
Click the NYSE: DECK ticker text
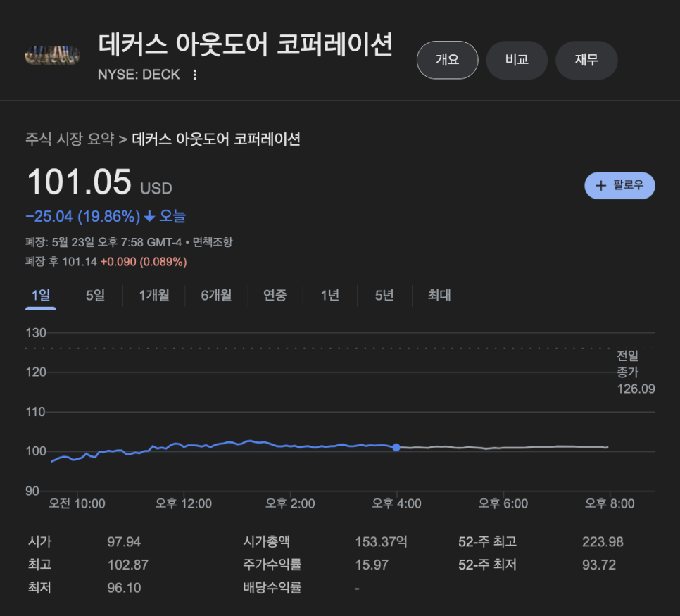click(x=139, y=75)
